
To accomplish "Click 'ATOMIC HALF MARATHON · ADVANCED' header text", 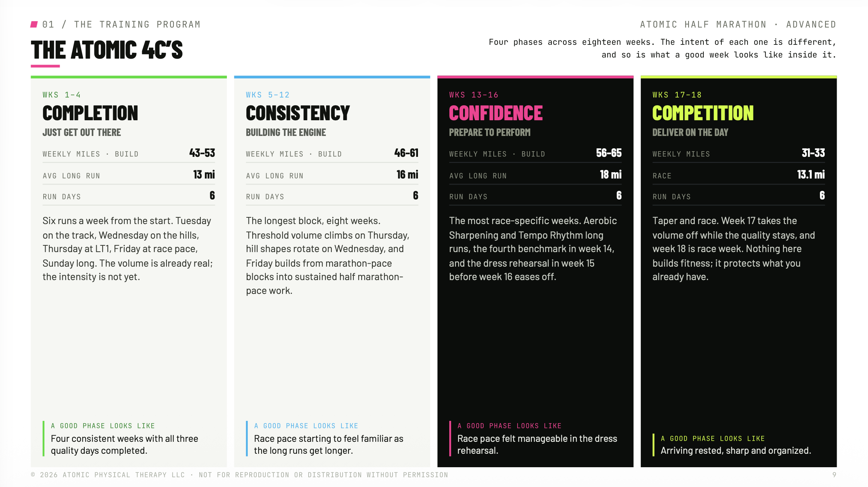I will (x=738, y=25).
